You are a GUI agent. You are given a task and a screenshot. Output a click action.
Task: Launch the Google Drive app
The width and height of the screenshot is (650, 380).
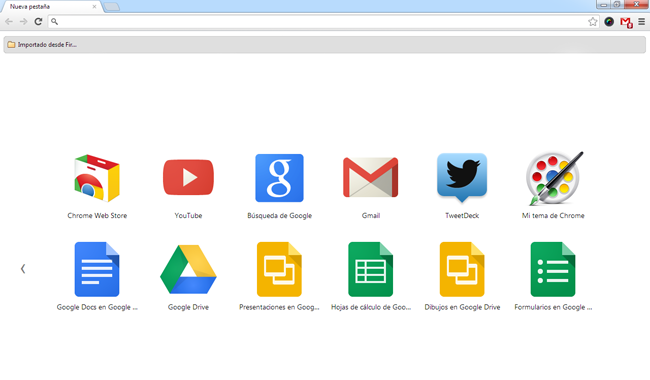click(188, 269)
